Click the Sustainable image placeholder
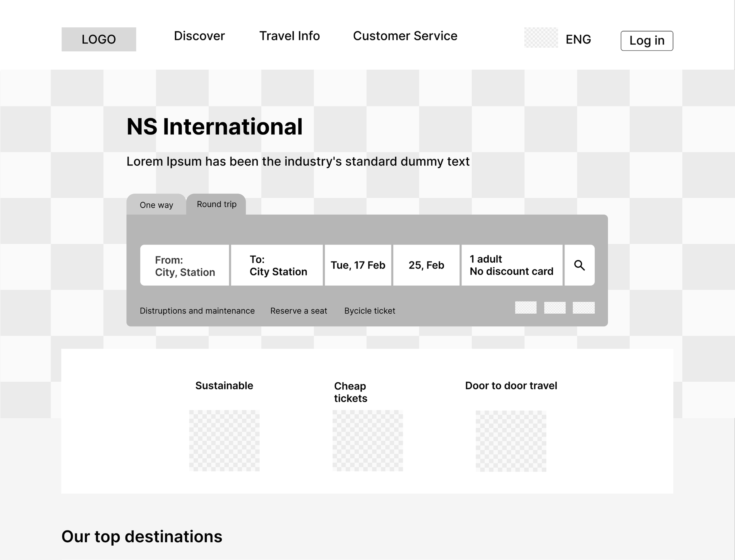 224,441
